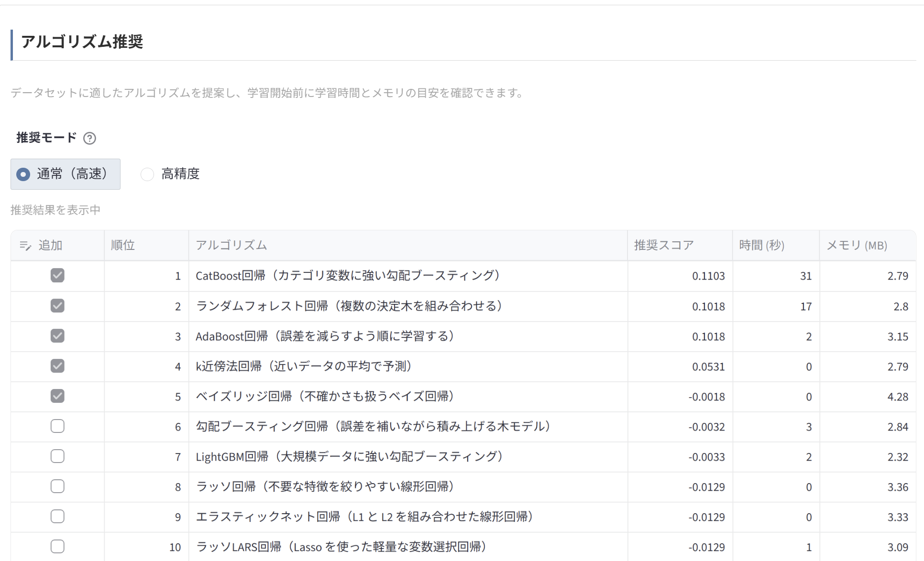Uncheck the k近傍法回帰 row checkbox

57,366
